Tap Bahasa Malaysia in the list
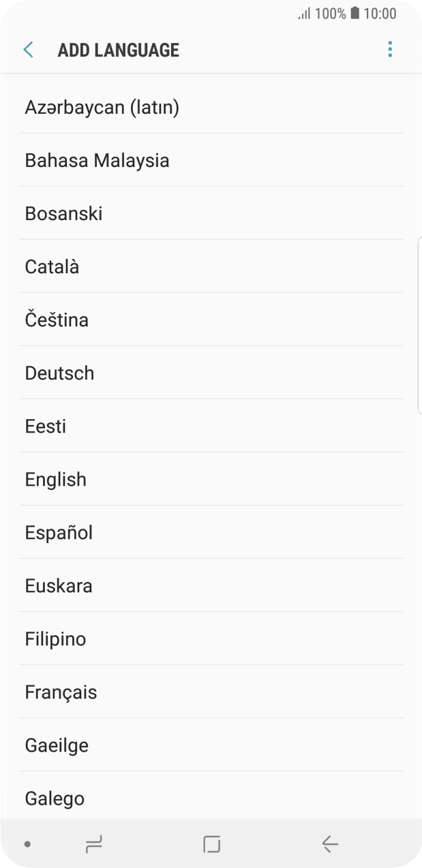 coord(96,160)
